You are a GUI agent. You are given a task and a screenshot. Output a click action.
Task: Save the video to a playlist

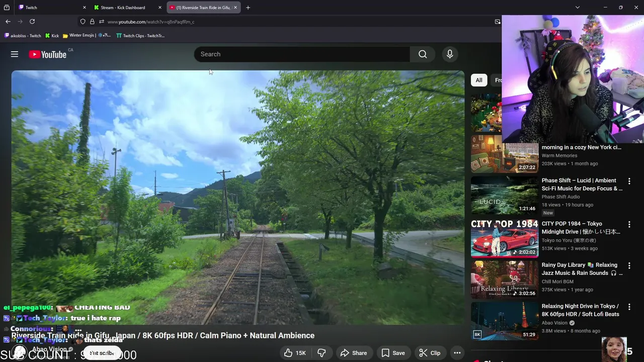point(393,353)
